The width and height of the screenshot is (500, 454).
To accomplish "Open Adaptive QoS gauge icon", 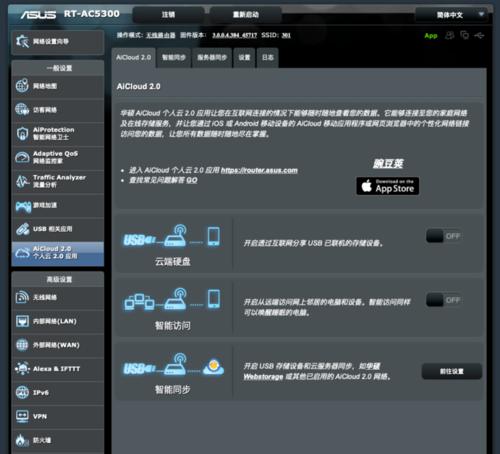I will (x=22, y=157).
